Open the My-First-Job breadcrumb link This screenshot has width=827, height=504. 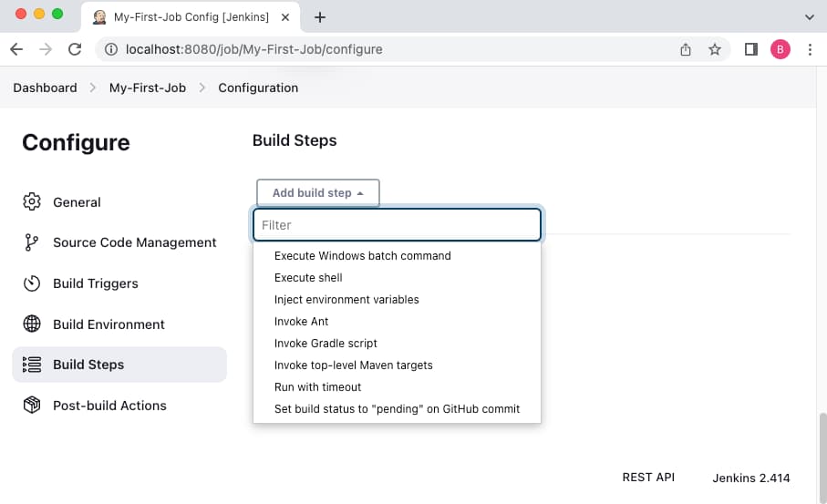pos(148,87)
